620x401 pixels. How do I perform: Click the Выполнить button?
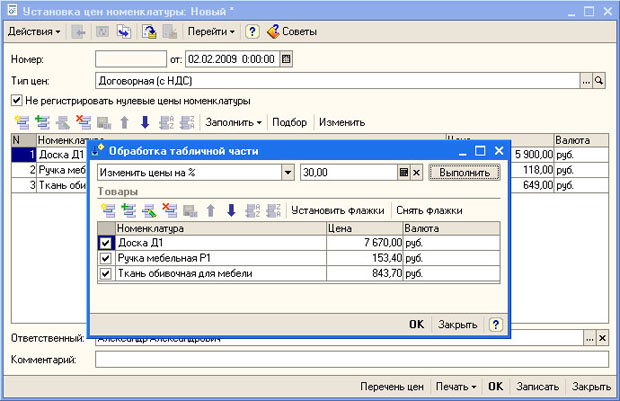[x=464, y=172]
